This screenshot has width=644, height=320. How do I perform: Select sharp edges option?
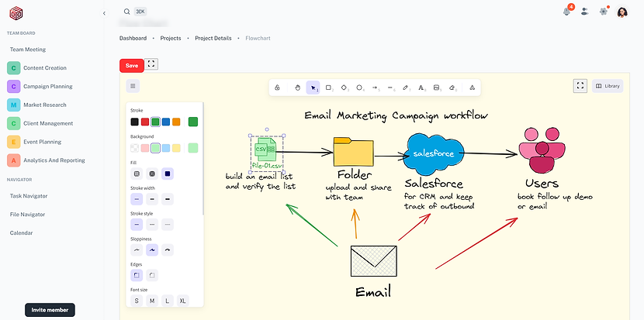coord(137,275)
